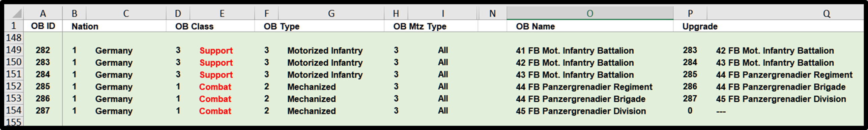Viewport: 868px width, 130px height.
Task: Click the hidden columns divider before column N
Action: (x=479, y=13)
